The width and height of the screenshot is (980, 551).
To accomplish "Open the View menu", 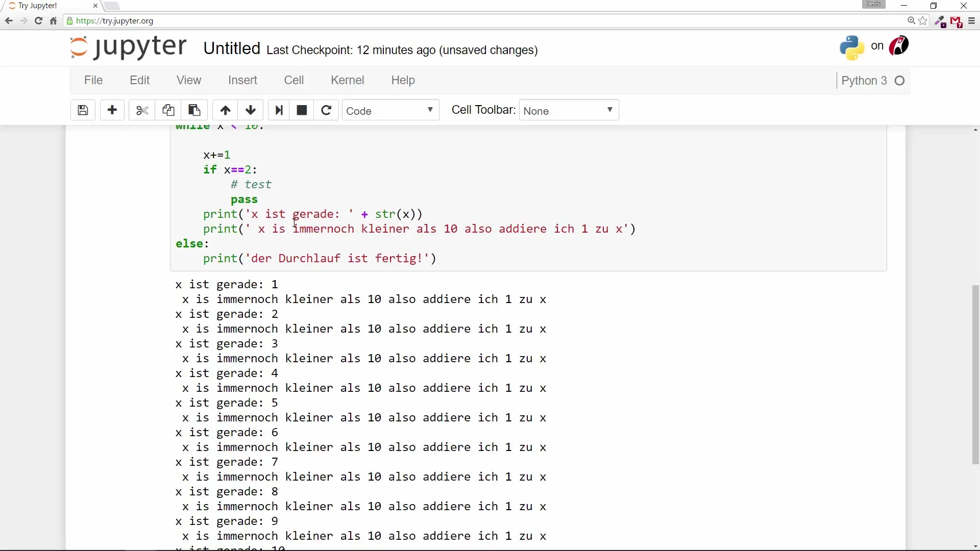I will pos(189,81).
